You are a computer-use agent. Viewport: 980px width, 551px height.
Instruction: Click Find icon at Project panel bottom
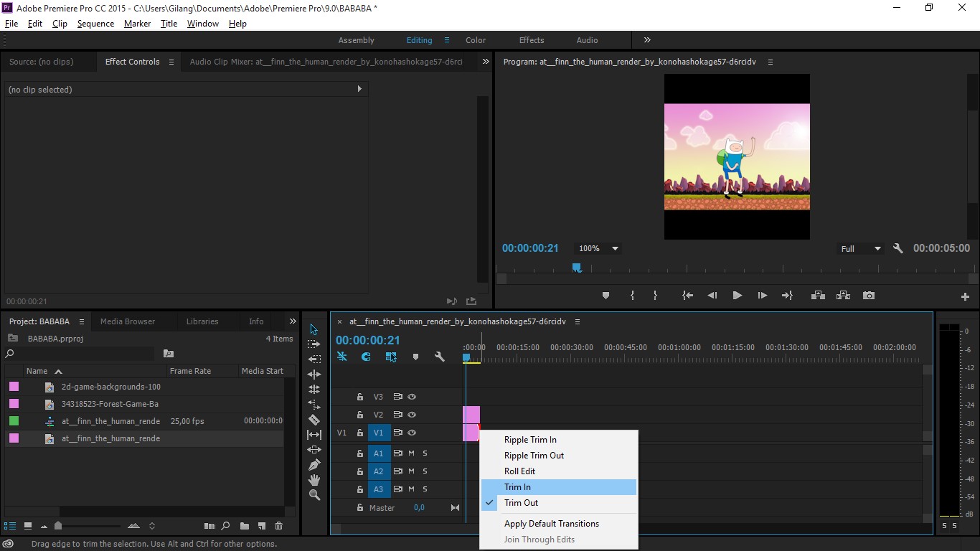(x=226, y=526)
